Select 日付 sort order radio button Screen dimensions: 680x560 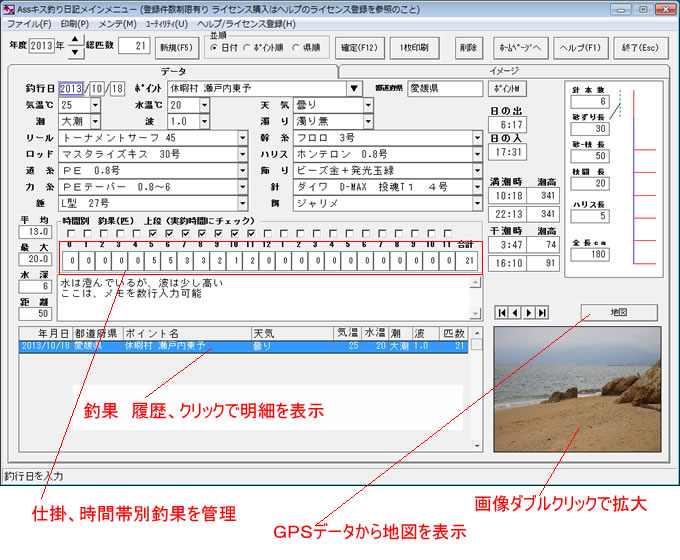coord(214,48)
